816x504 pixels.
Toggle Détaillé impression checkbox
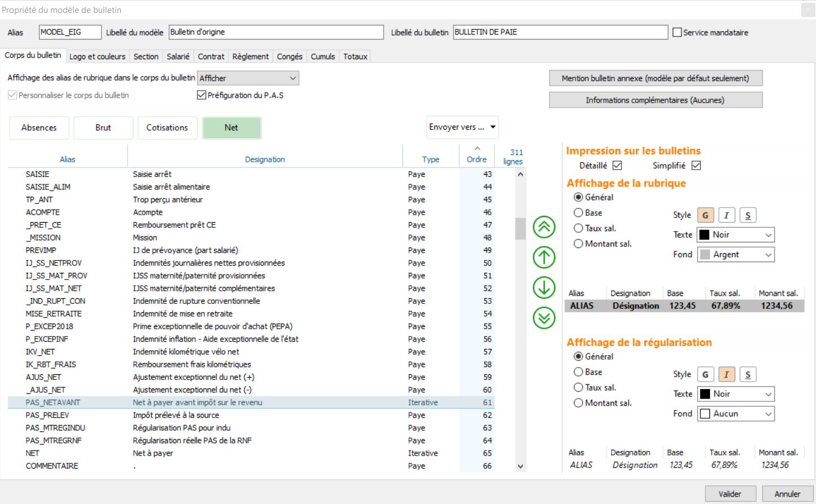coord(617,165)
